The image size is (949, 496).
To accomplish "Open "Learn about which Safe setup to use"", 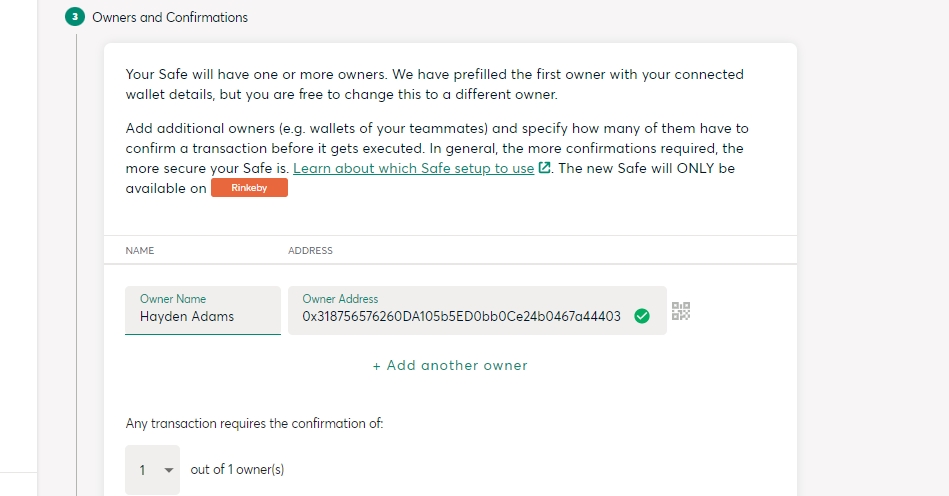I will [413, 168].
